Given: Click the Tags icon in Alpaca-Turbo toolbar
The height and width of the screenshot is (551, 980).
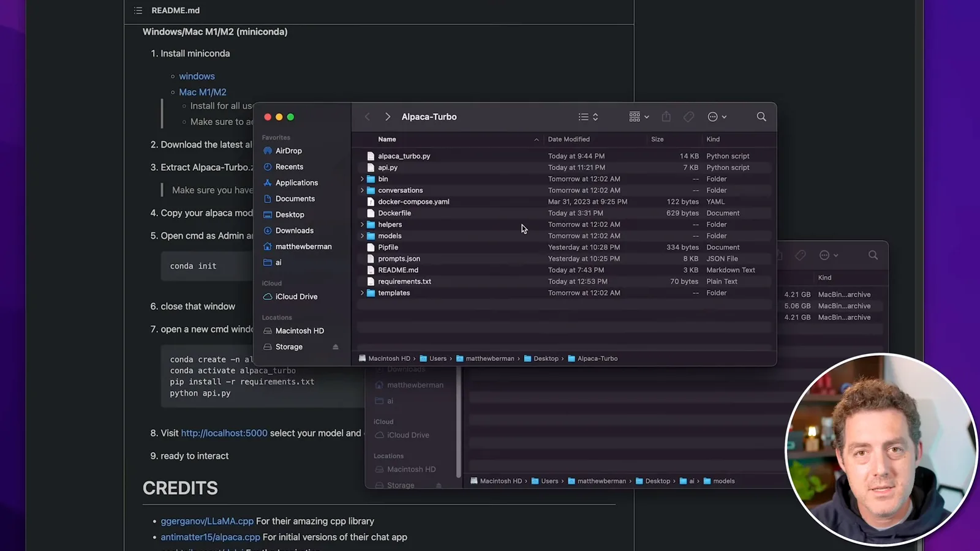Looking at the screenshot, I should pyautogui.click(x=689, y=117).
